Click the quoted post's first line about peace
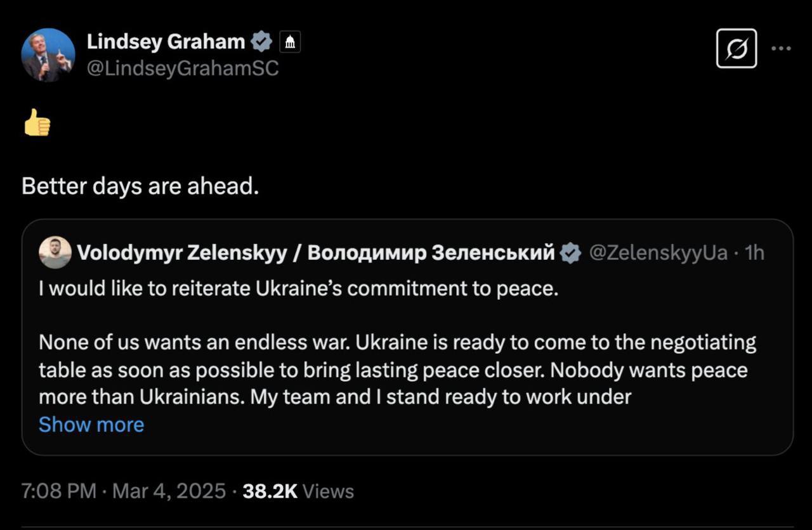The width and height of the screenshot is (812, 530). (298, 288)
